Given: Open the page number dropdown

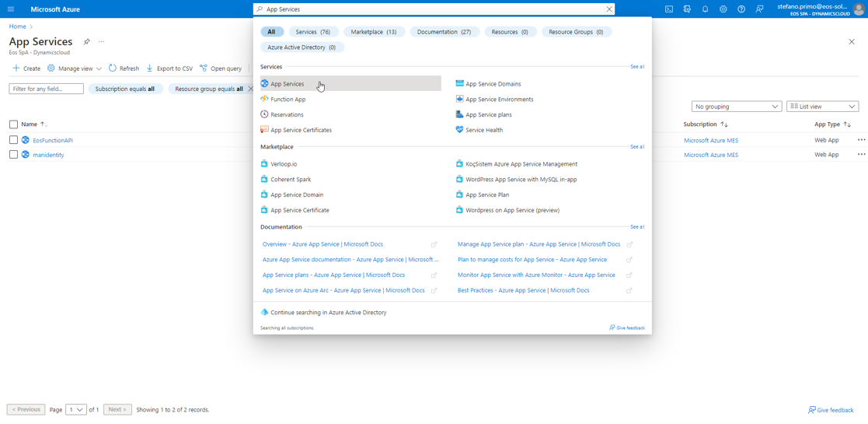Looking at the screenshot, I should (x=76, y=410).
